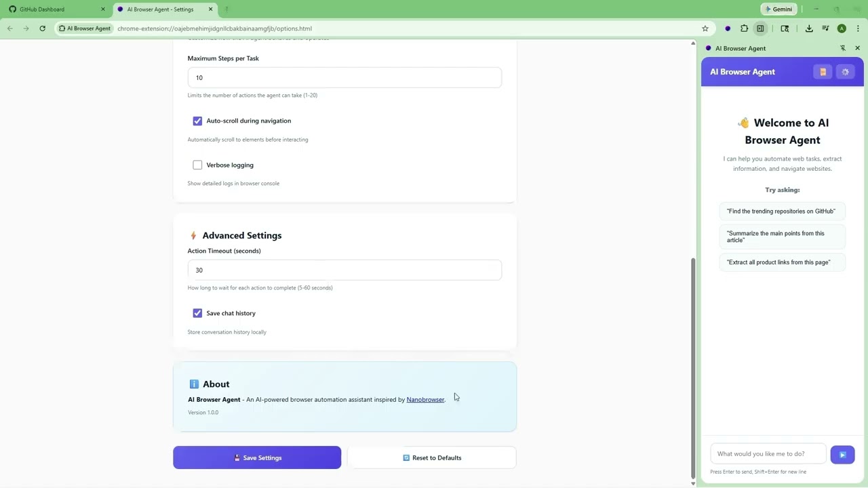This screenshot has height=488, width=868.
Task: Click Reset to Defaults button
Action: [432, 457]
